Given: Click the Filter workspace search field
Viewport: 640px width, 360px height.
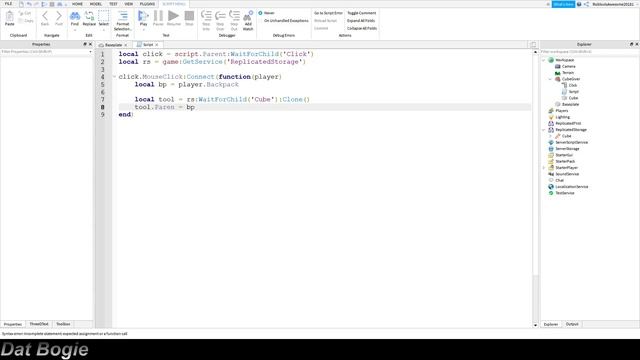Looking at the screenshot, I should pyautogui.click(x=588, y=52).
